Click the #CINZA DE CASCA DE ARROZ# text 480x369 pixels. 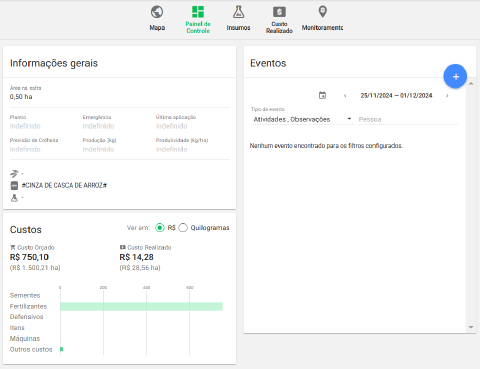[64, 185]
